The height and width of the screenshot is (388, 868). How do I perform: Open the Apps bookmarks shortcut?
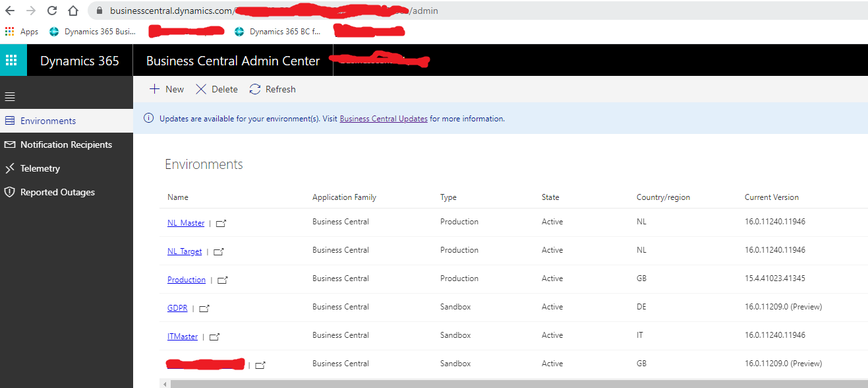tap(22, 31)
